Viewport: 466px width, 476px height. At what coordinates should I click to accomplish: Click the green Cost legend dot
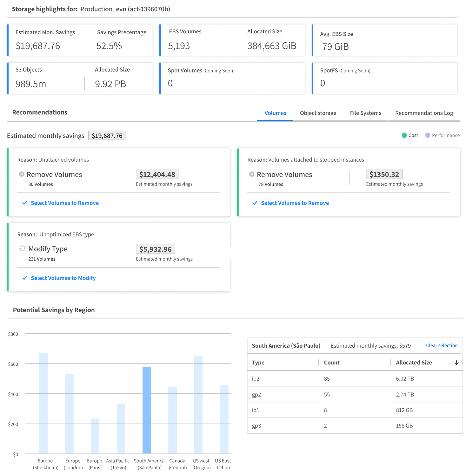404,135
